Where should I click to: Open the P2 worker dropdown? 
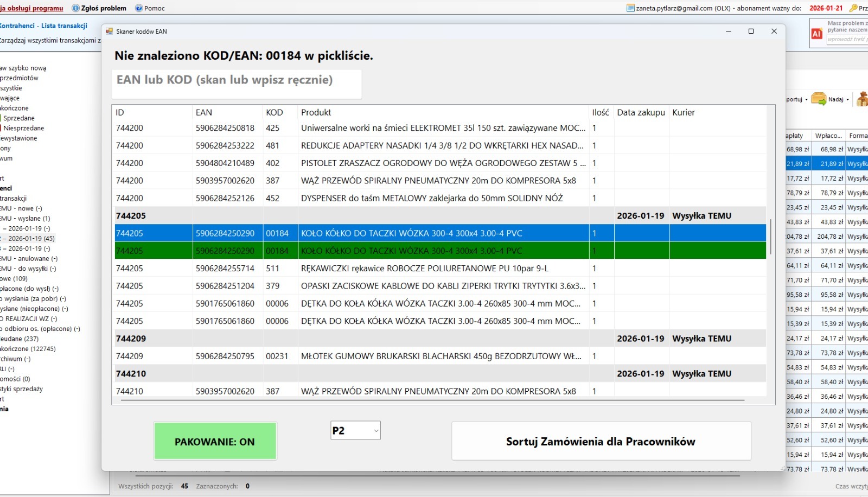pos(355,431)
